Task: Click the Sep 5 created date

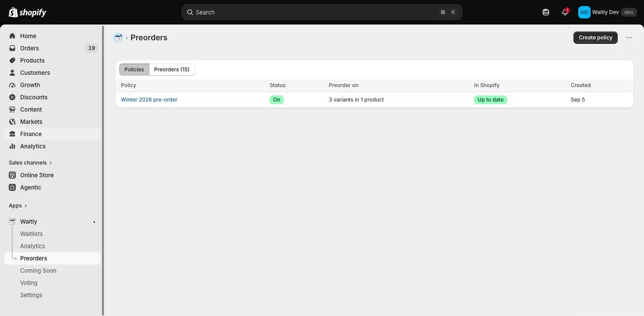Action: (x=578, y=100)
